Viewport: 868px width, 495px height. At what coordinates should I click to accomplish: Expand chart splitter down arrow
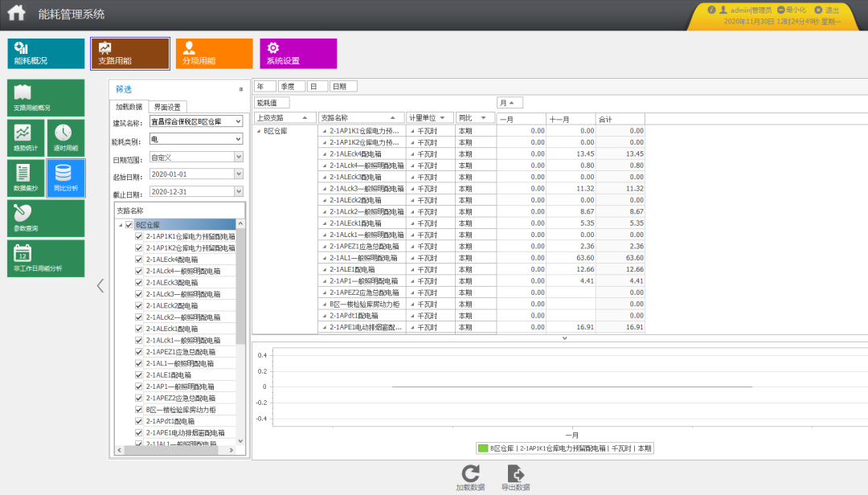[x=565, y=337]
